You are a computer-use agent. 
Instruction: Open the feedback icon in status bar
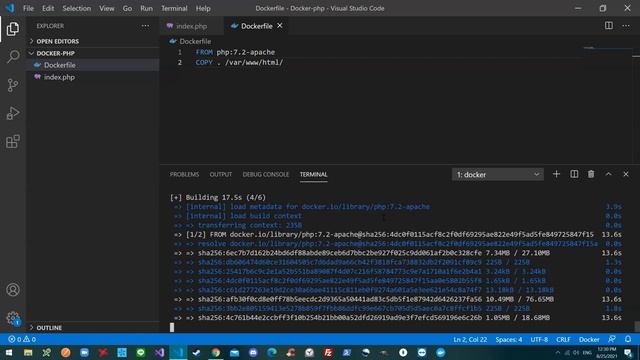(x=612, y=339)
